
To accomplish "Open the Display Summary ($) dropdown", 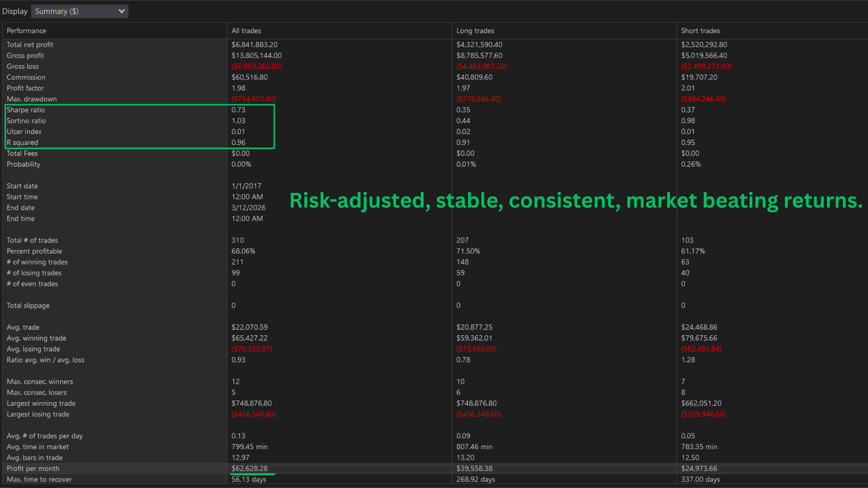I will click(x=79, y=11).
